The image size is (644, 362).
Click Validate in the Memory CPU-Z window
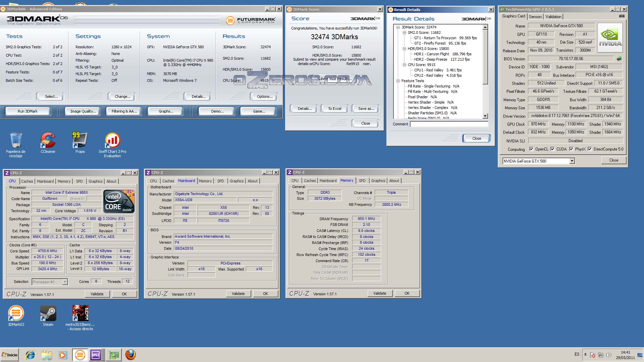(379, 293)
